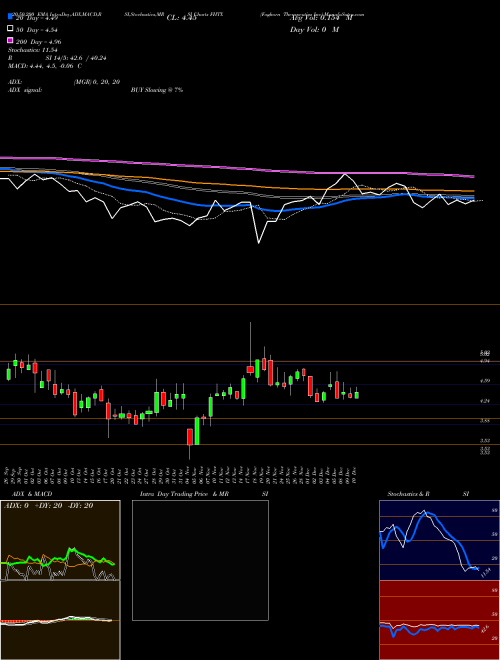The height and width of the screenshot is (660, 500).
Task: Click the 11.54 value label in Stochastics chart
Action: point(486,573)
